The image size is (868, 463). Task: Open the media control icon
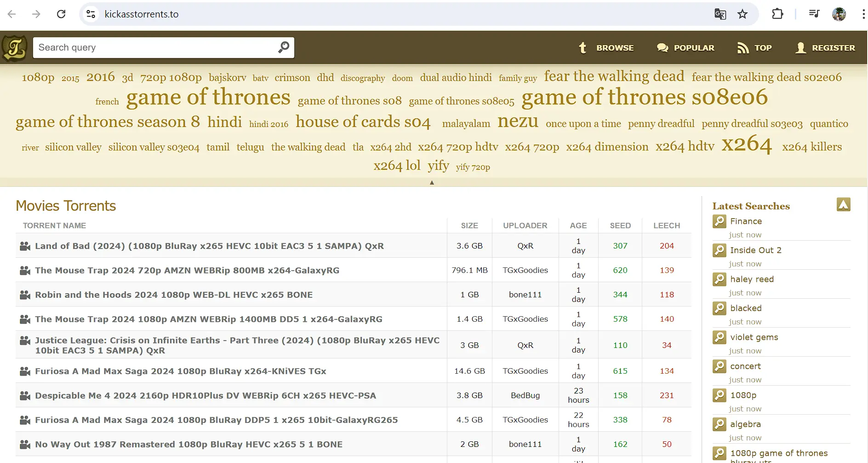pyautogui.click(x=814, y=14)
